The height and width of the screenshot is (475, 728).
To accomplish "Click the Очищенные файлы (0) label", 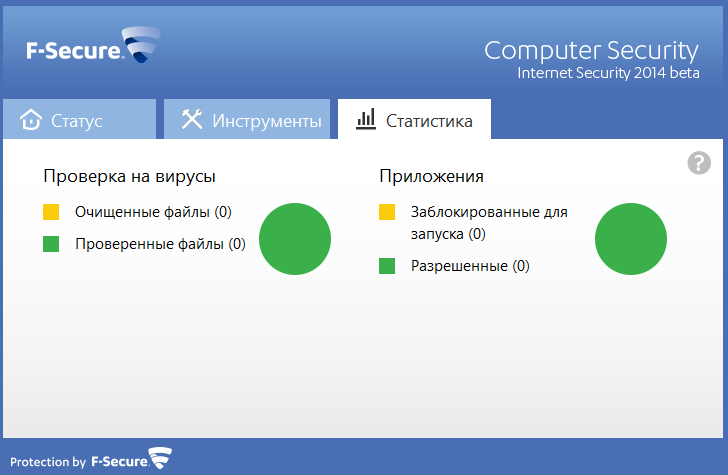I will pos(153,212).
